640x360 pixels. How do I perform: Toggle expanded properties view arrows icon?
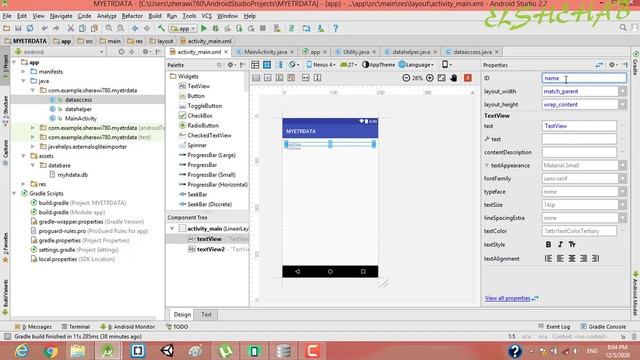[599, 65]
